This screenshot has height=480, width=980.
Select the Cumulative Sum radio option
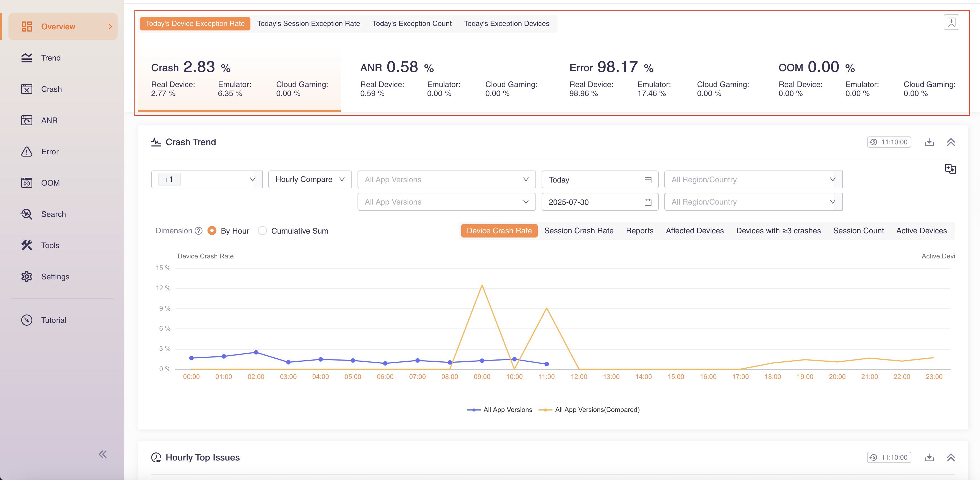(262, 231)
